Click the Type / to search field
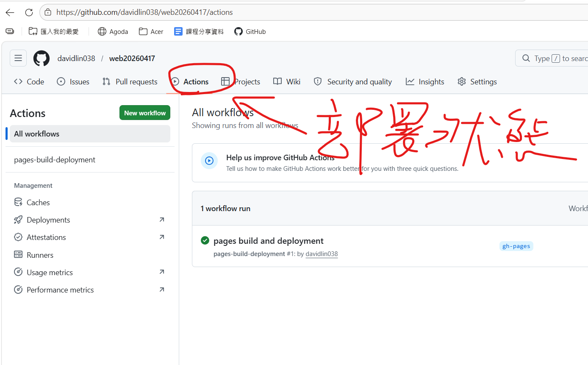588x365 pixels. pyautogui.click(x=555, y=59)
